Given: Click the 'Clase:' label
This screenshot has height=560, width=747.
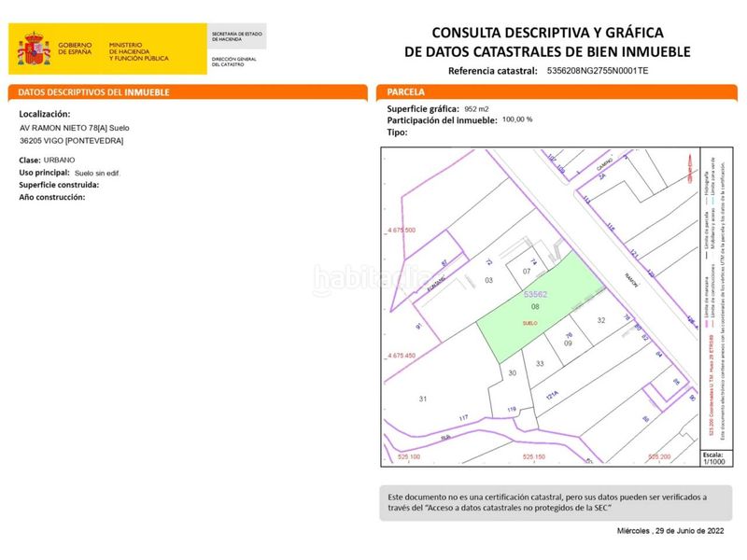Looking at the screenshot, I should point(30,160).
